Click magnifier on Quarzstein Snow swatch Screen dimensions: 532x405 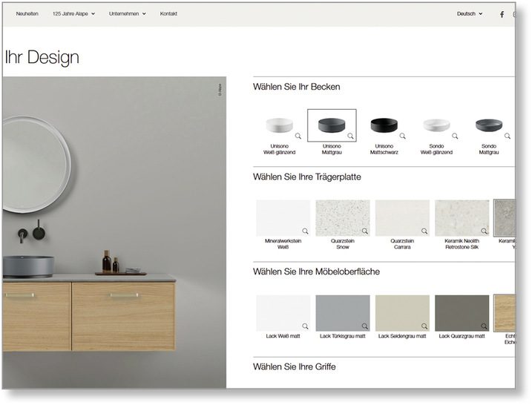click(x=364, y=231)
